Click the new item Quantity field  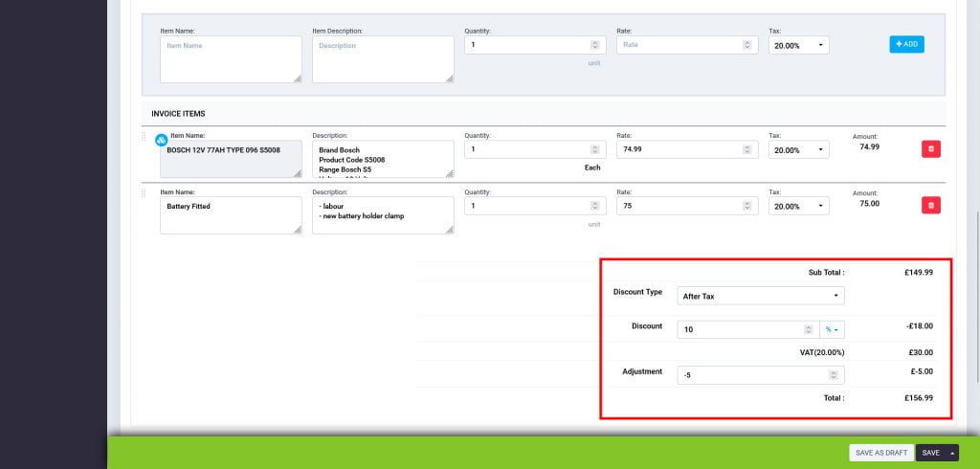(535, 45)
